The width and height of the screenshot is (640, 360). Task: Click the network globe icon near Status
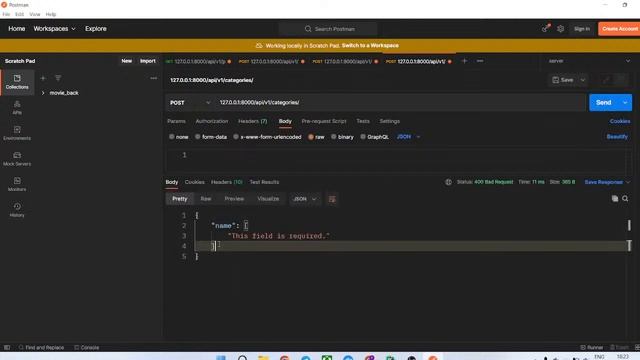[448, 182]
